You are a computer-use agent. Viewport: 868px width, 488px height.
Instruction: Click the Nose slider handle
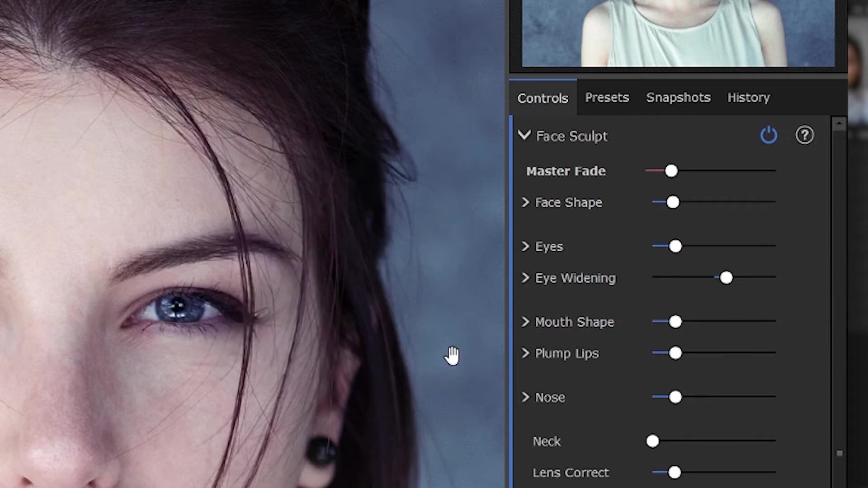(675, 397)
